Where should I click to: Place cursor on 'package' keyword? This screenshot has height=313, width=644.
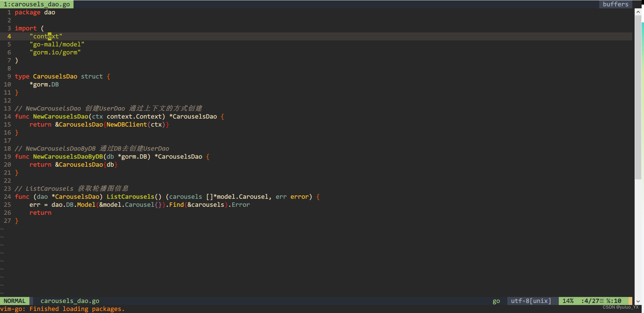[x=27, y=12]
